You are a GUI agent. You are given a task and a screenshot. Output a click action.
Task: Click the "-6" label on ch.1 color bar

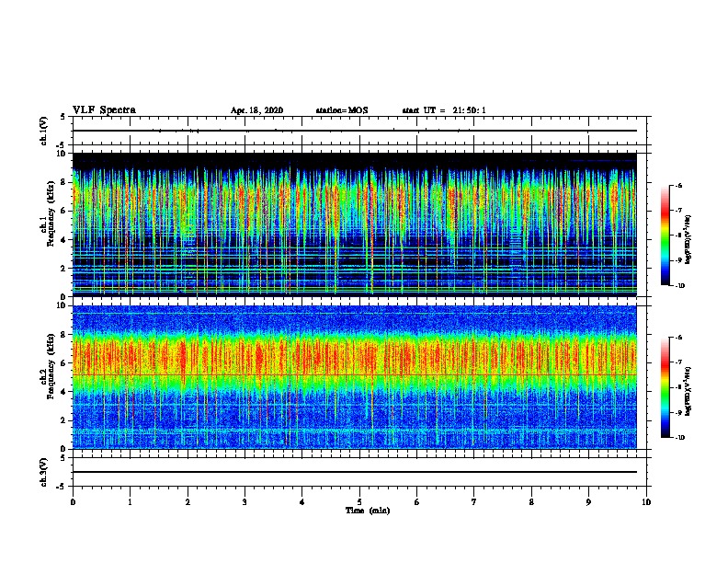coord(678,185)
